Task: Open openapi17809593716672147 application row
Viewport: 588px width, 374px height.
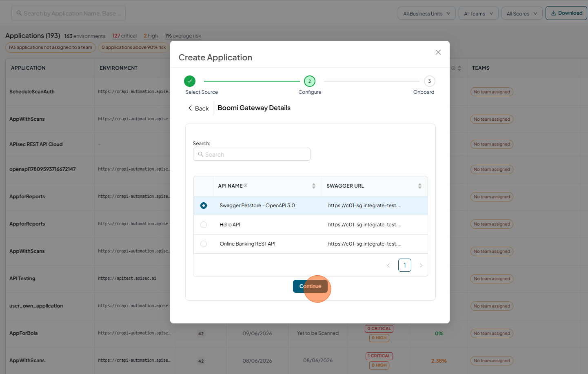Action: pos(42,169)
